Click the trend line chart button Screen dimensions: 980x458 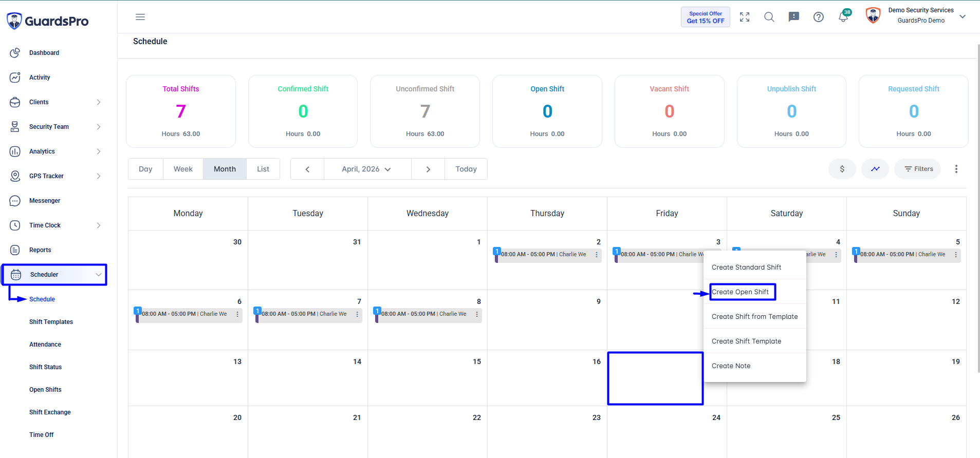(x=875, y=169)
